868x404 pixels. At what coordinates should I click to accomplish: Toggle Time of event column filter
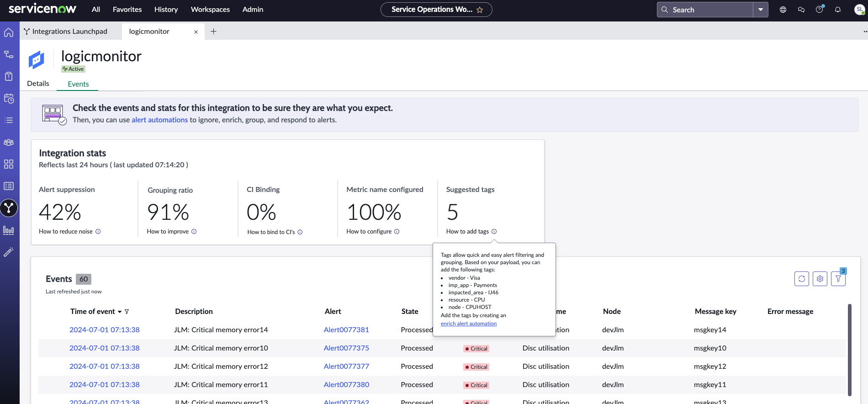point(127,312)
